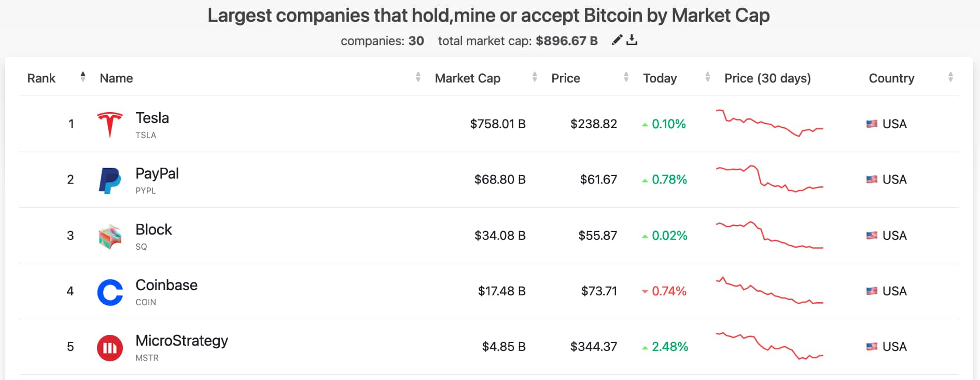The image size is (980, 380).
Task: Click the download data icon
Action: (x=633, y=40)
